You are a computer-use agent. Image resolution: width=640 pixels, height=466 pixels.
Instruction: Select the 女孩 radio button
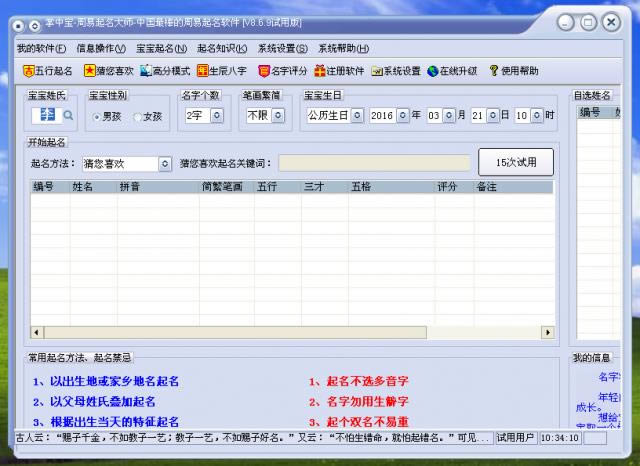[x=138, y=117]
